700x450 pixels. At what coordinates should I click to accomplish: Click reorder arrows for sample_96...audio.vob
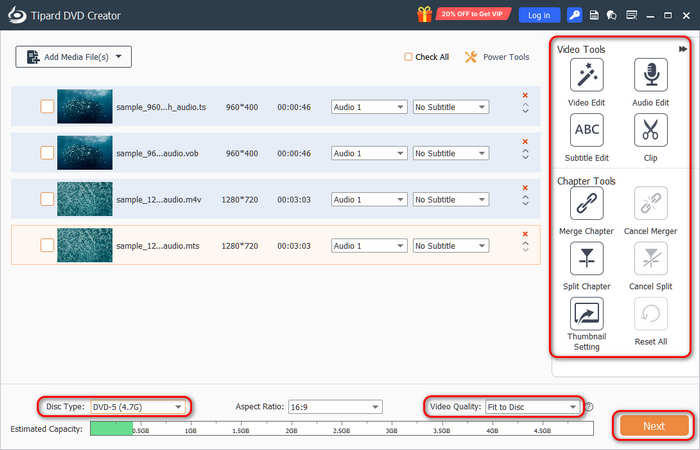coord(525,154)
